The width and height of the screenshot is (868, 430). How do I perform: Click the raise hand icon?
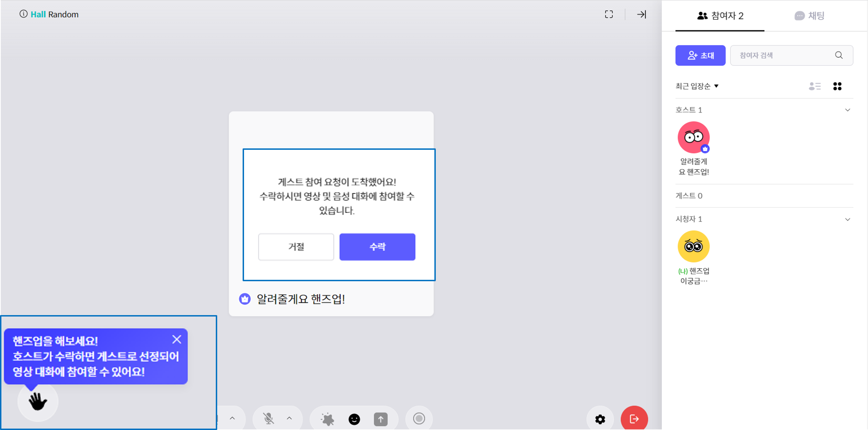37,401
